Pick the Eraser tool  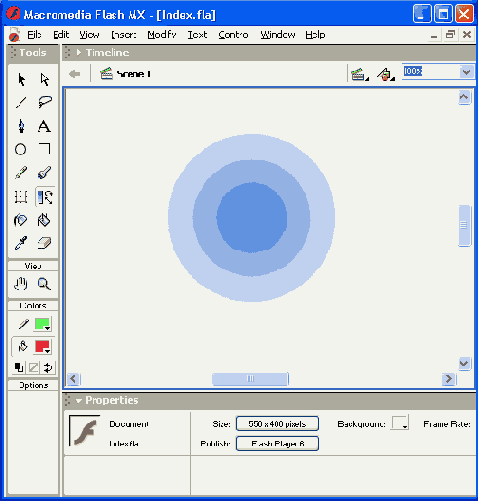44,243
